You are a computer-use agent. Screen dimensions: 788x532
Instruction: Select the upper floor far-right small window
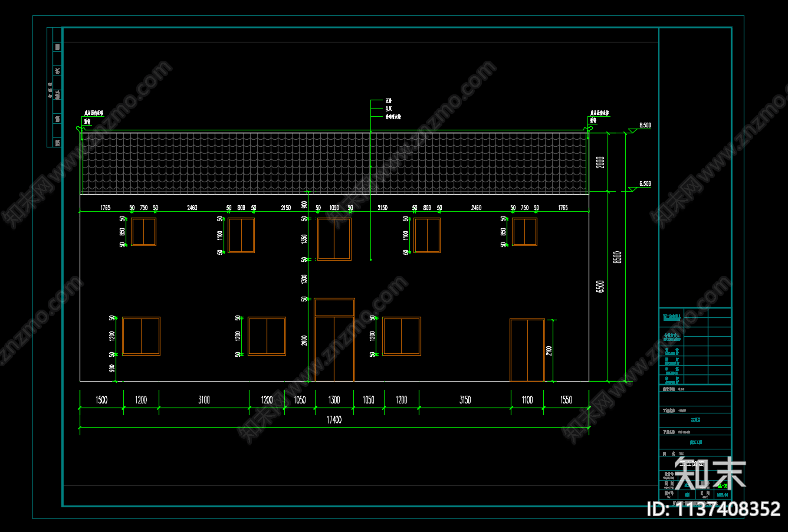(x=524, y=232)
